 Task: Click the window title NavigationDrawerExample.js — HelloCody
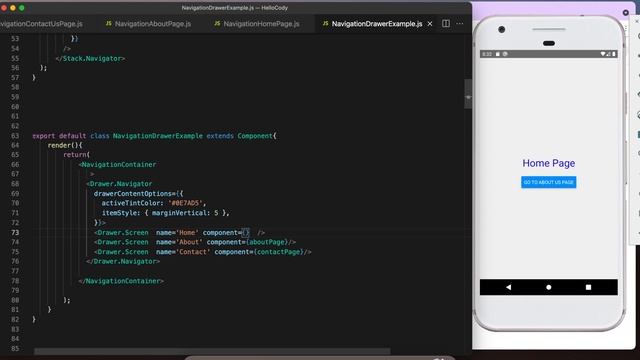(235, 8)
